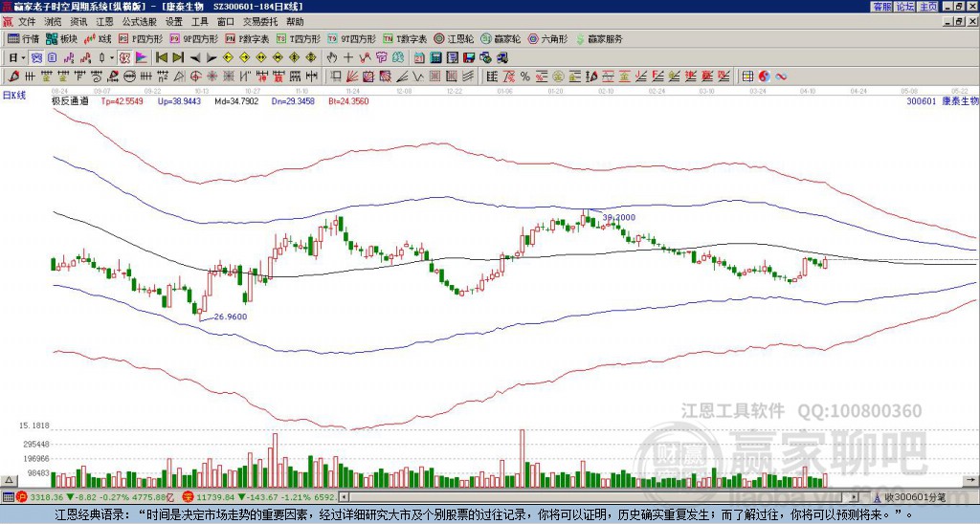Image resolution: width=980 pixels, height=524 pixels.
Task: Switch to the K线 candlestick view
Action: point(98,38)
